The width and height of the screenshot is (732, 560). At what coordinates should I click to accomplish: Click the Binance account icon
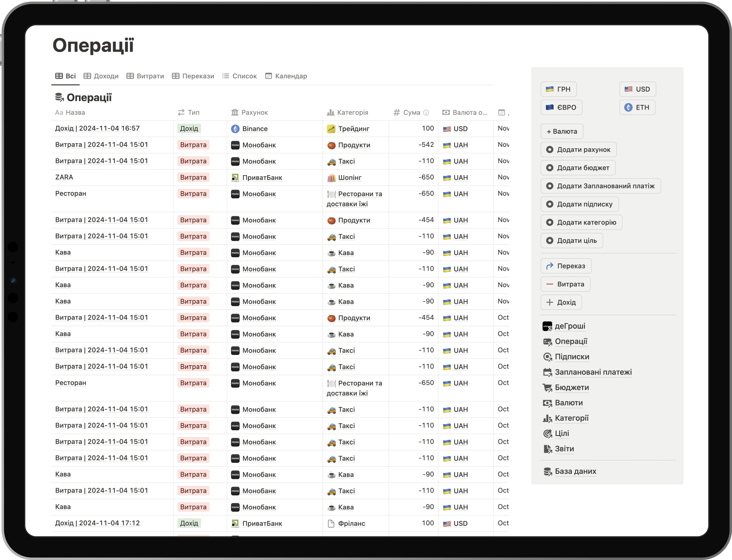(x=235, y=129)
